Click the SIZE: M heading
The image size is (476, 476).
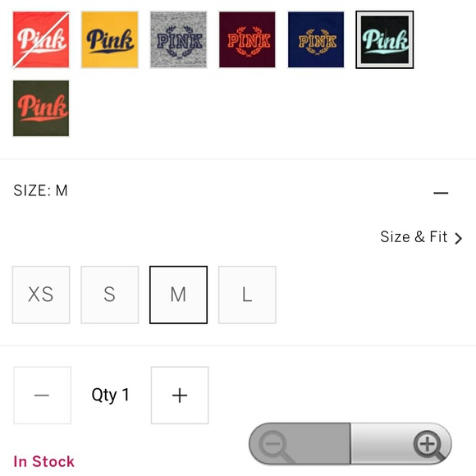[40, 190]
